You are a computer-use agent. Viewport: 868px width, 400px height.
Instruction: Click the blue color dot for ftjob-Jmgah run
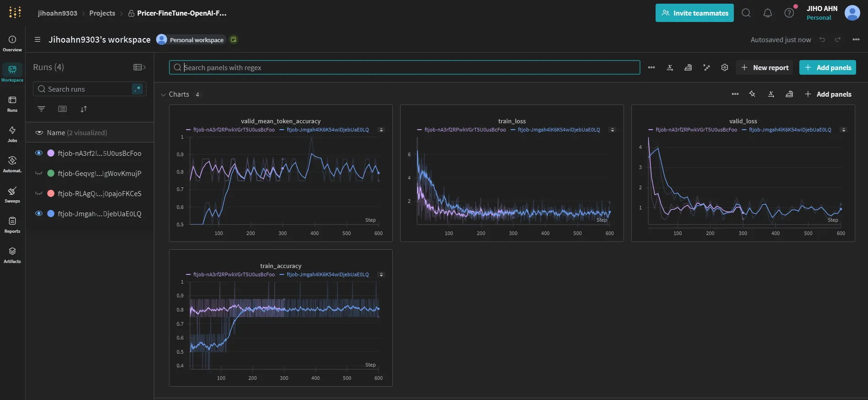(x=51, y=214)
